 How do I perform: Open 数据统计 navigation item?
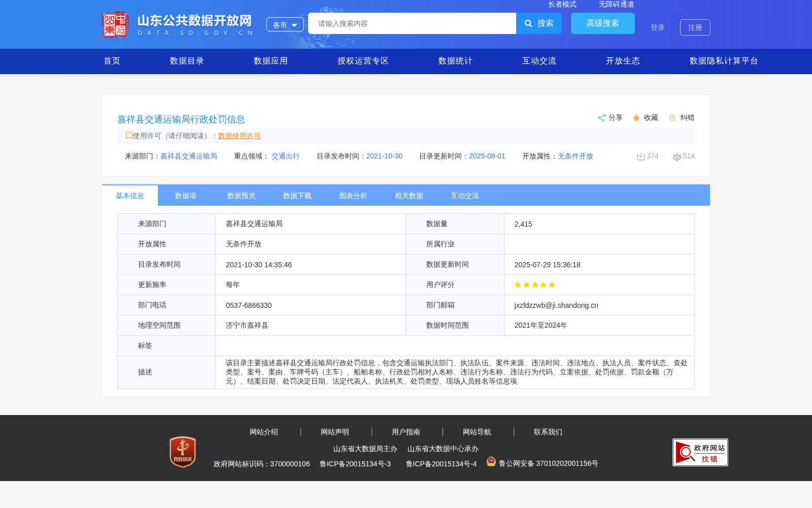[x=455, y=61]
